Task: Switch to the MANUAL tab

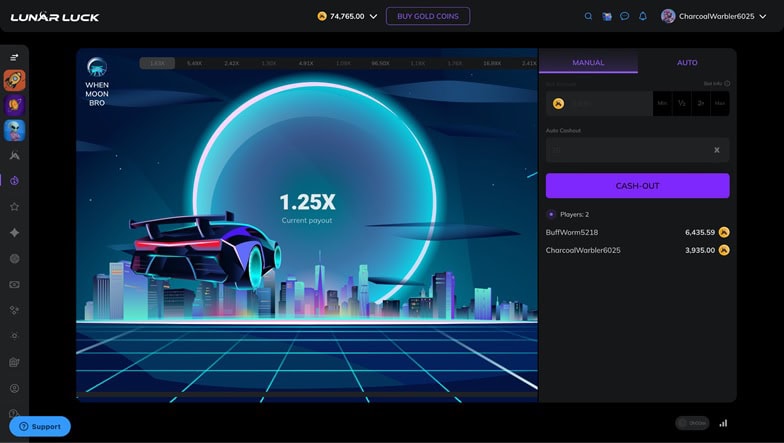Action: click(588, 62)
